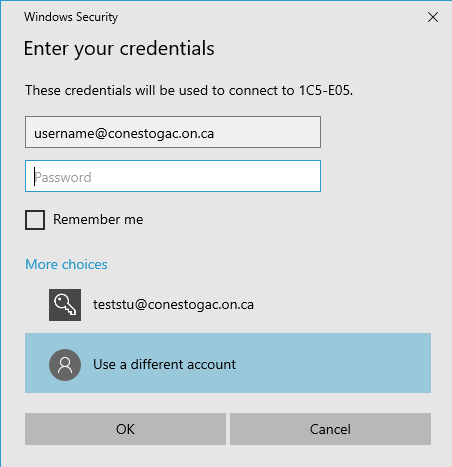Collapse the More choices section

[66, 264]
